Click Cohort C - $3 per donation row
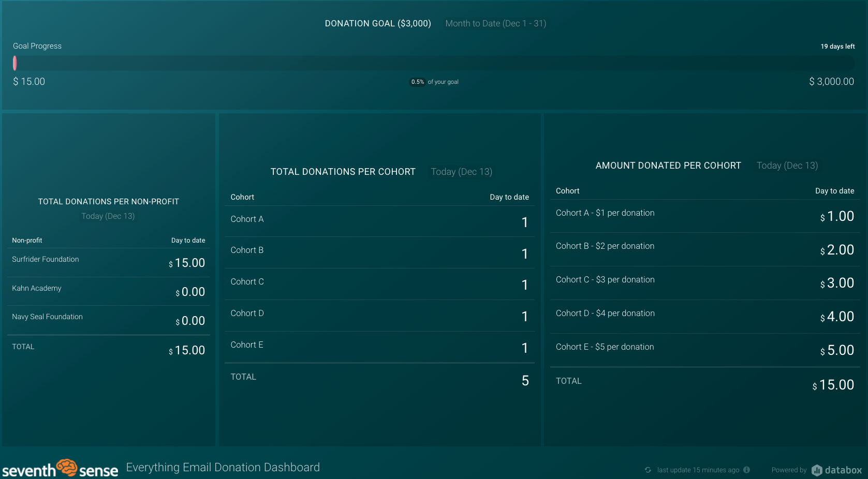868x479 pixels. (x=605, y=280)
